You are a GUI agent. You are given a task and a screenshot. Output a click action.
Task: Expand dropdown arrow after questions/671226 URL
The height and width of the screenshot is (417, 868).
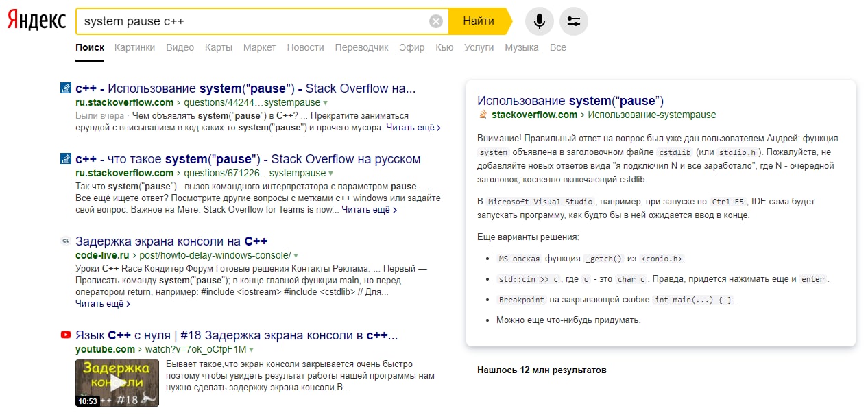pyautogui.click(x=331, y=174)
